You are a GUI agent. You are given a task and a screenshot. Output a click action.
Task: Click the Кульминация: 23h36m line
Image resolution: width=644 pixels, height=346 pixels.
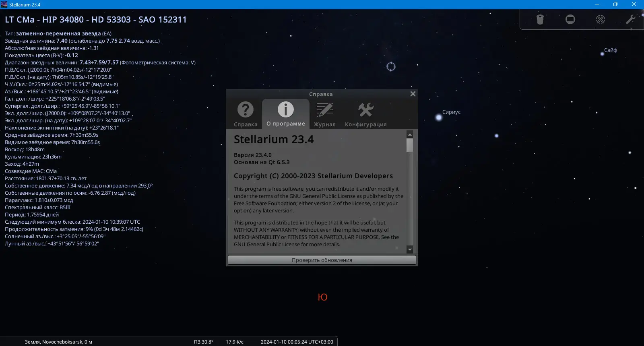point(33,157)
